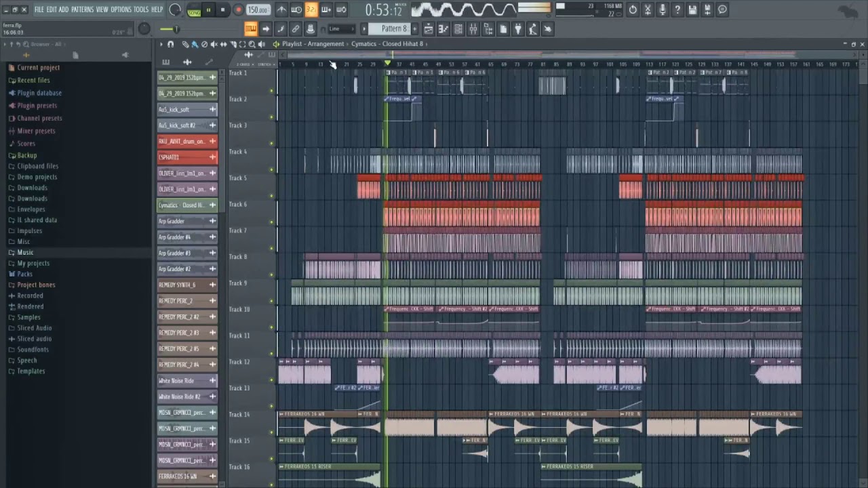This screenshot has height=488, width=868.
Task: Toggle typing keyboard to piano icon
Action: point(251,28)
